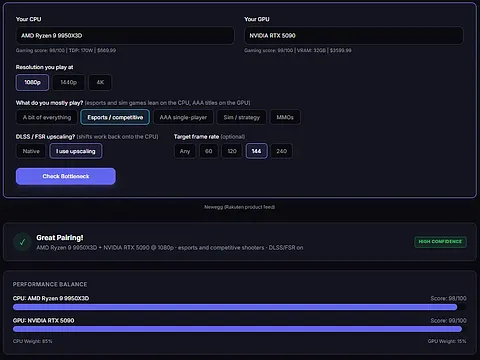
Task: Set target frame rate to 120
Action: coord(232,151)
